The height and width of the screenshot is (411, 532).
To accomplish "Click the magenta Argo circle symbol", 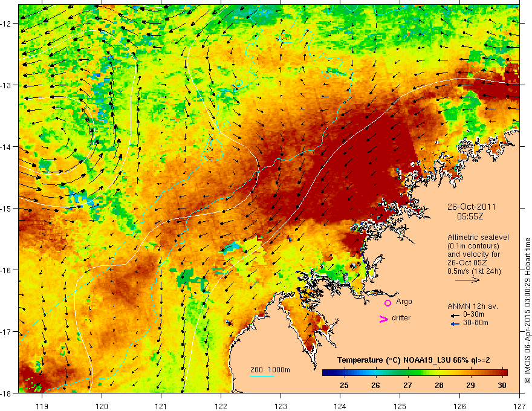I will (x=388, y=303).
